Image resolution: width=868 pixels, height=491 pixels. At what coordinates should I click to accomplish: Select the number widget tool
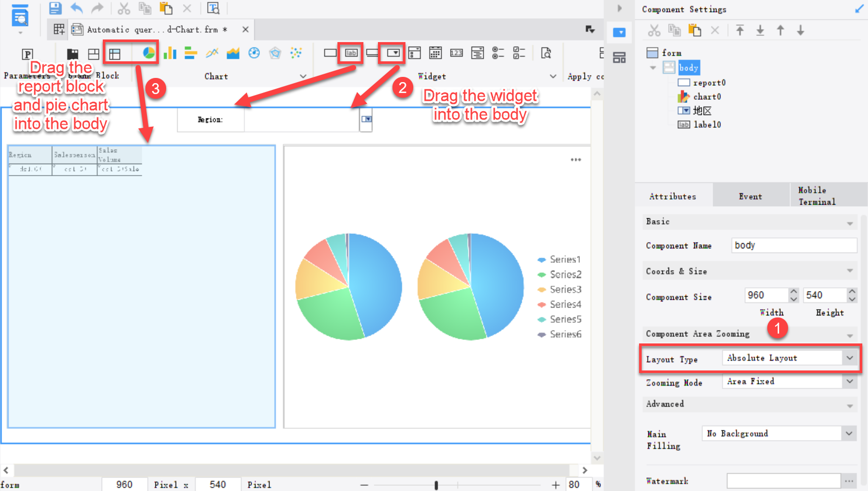click(x=456, y=52)
